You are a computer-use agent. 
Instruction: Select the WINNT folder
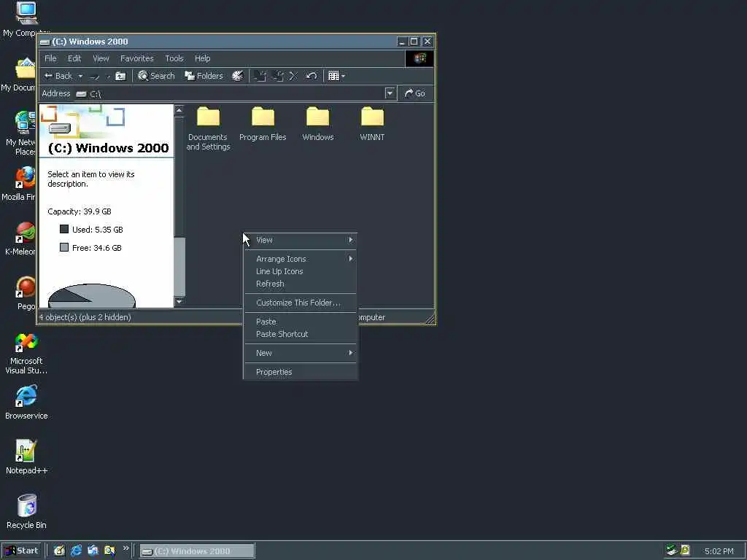pyautogui.click(x=372, y=124)
